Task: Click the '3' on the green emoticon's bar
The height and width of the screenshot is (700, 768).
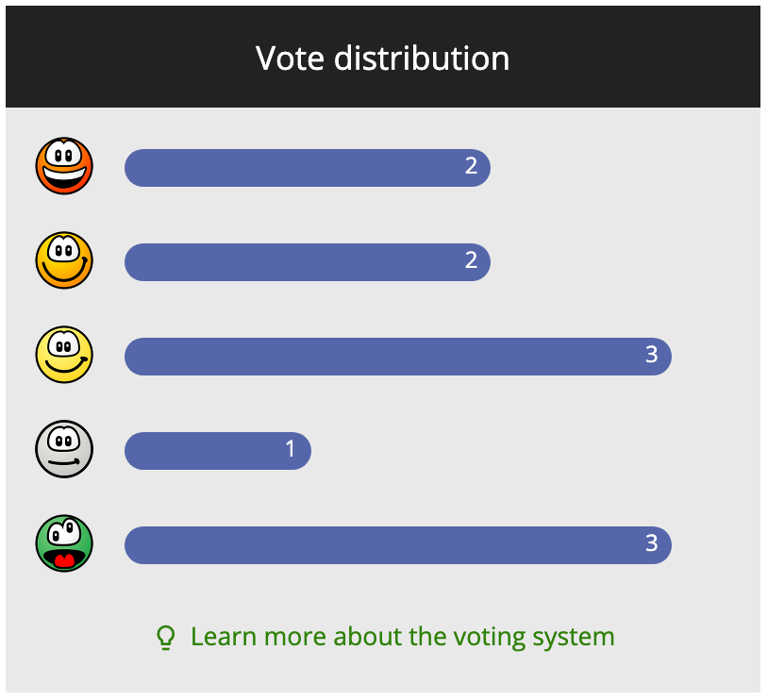Action: point(651,544)
